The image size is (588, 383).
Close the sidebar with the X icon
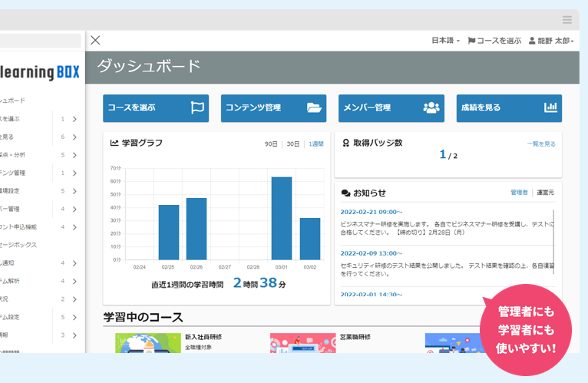95,41
